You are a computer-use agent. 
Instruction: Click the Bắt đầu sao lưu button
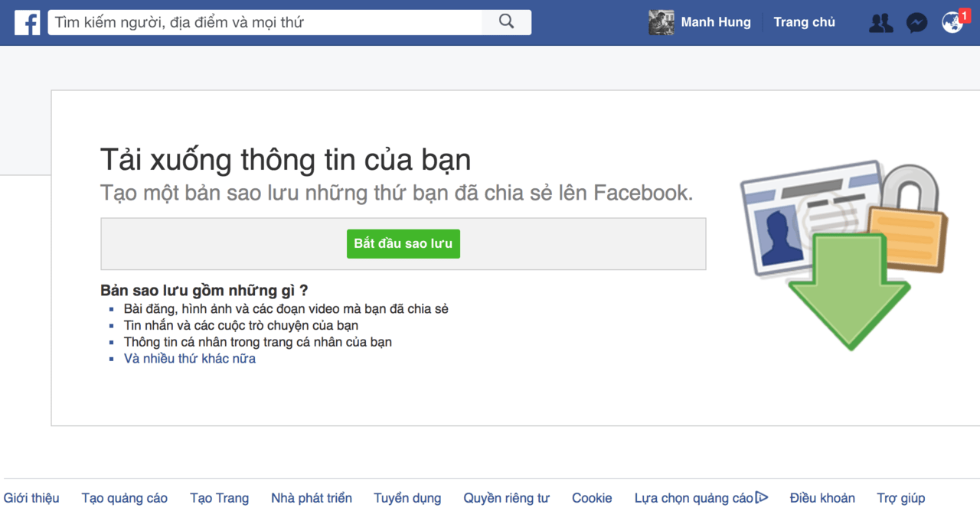[403, 244]
